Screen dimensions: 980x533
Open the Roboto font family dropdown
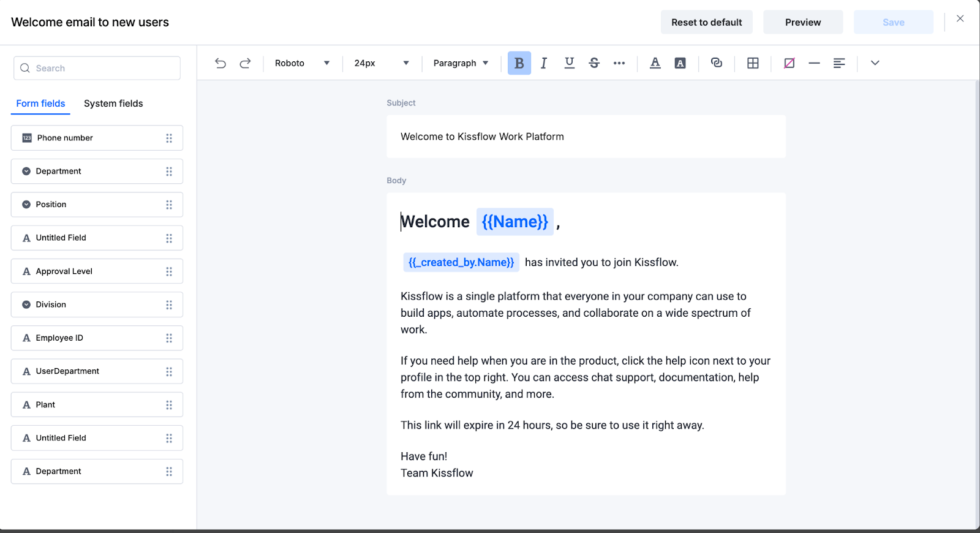303,63
